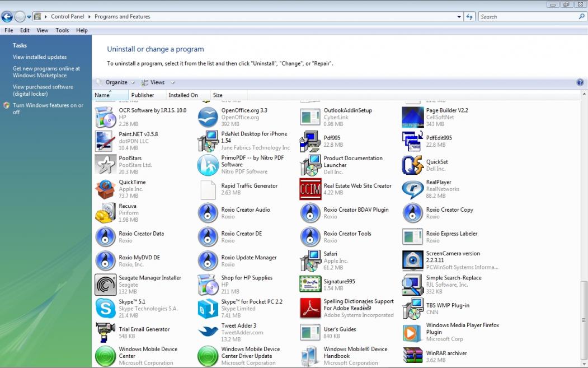Image resolution: width=588 pixels, height=368 pixels.
Task: Select the WinRAR archiver icon
Action: [x=412, y=356]
